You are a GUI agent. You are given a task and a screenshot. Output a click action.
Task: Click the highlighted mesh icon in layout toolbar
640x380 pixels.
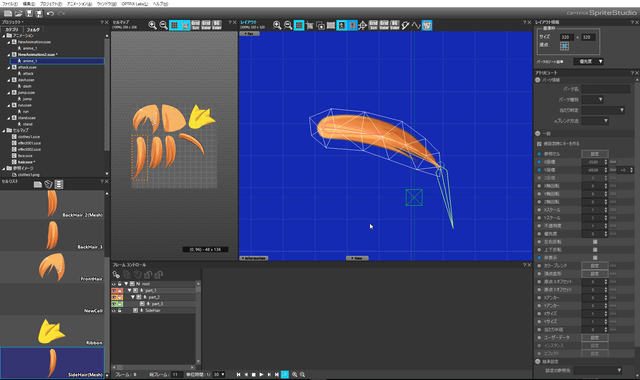427,25
